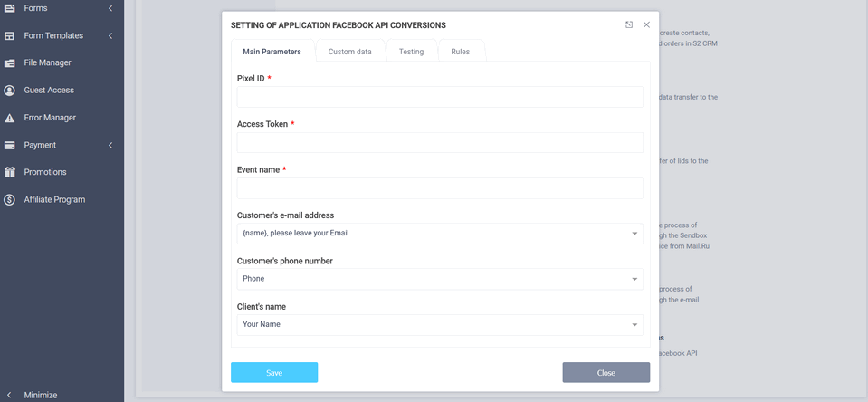This screenshot has height=402, width=868.
Task: Click the Forms sidebar icon
Action: pyautogui.click(x=9, y=8)
